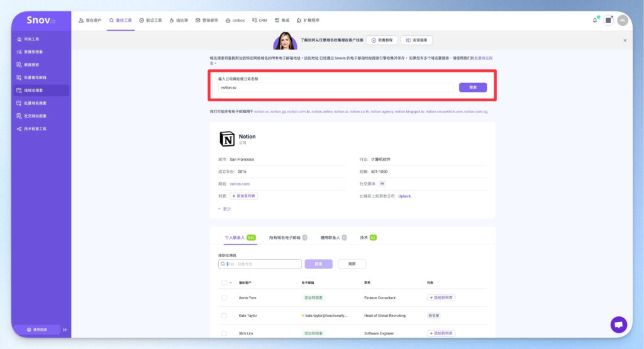644x349 pixels.
Task: Click the purple search button beside notion.so
Action: 473,87
